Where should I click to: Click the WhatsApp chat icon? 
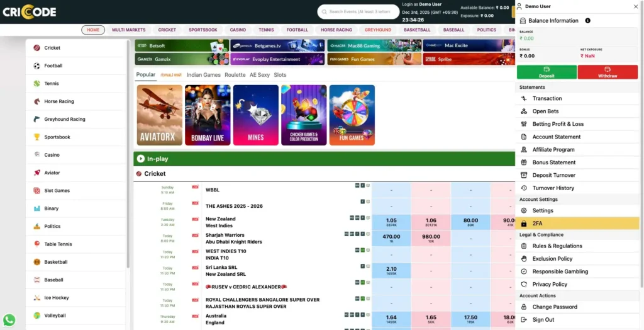[x=9, y=320]
